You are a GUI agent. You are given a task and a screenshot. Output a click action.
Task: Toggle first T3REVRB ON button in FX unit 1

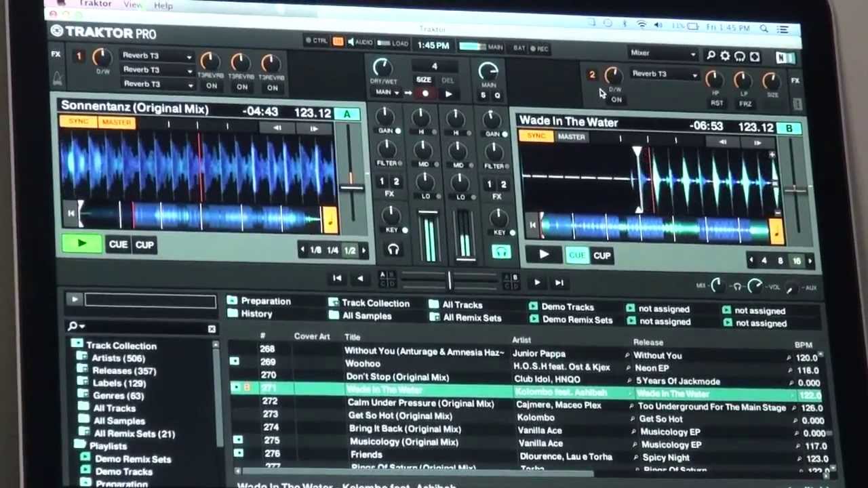pyautogui.click(x=212, y=87)
